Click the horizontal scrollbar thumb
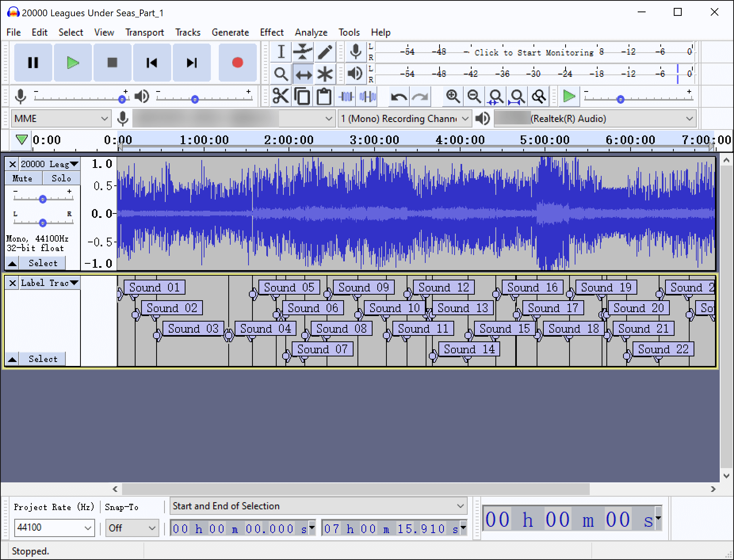The width and height of the screenshot is (734, 560). pos(356,489)
